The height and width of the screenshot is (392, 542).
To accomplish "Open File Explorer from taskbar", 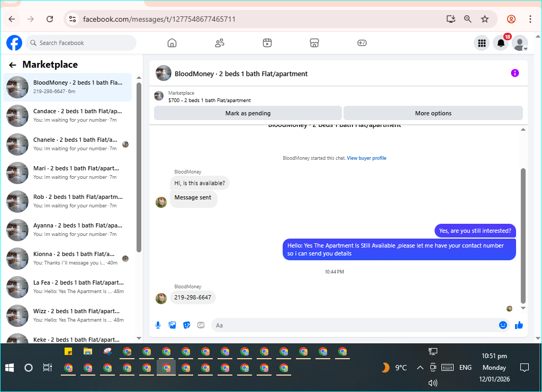I will tap(88, 352).
